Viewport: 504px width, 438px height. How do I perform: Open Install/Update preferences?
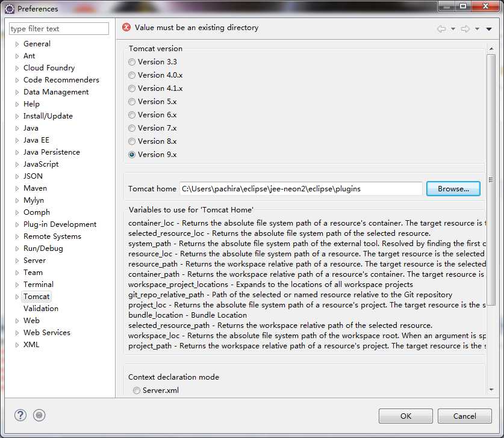pyautogui.click(x=48, y=116)
